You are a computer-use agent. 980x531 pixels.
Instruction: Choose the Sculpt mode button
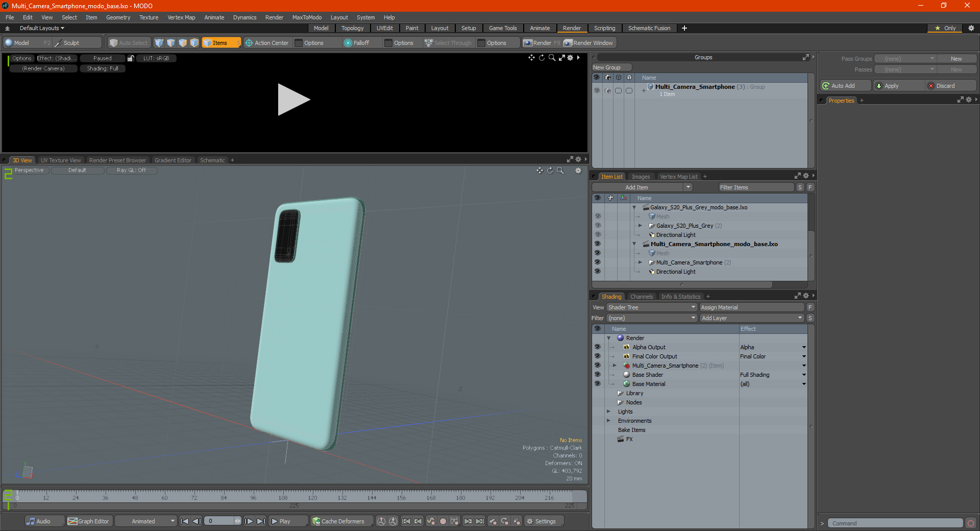(x=78, y=43)
